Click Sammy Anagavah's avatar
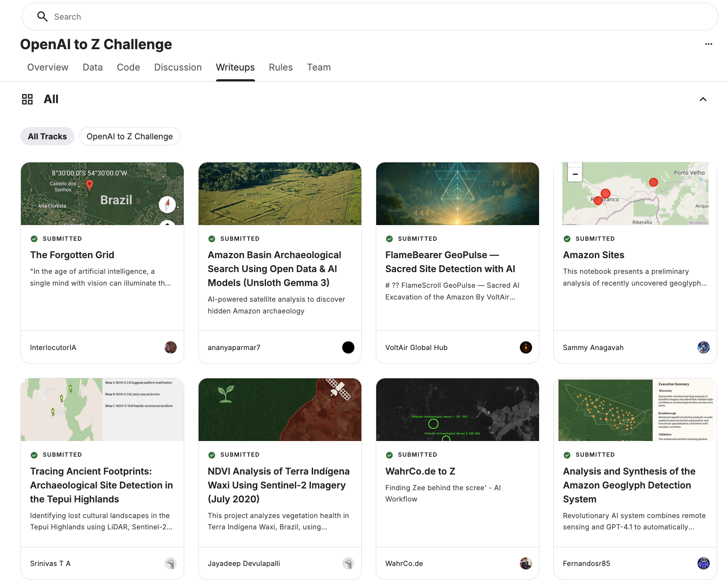This screenshot has width=728, height=586. tap(704, 347)
